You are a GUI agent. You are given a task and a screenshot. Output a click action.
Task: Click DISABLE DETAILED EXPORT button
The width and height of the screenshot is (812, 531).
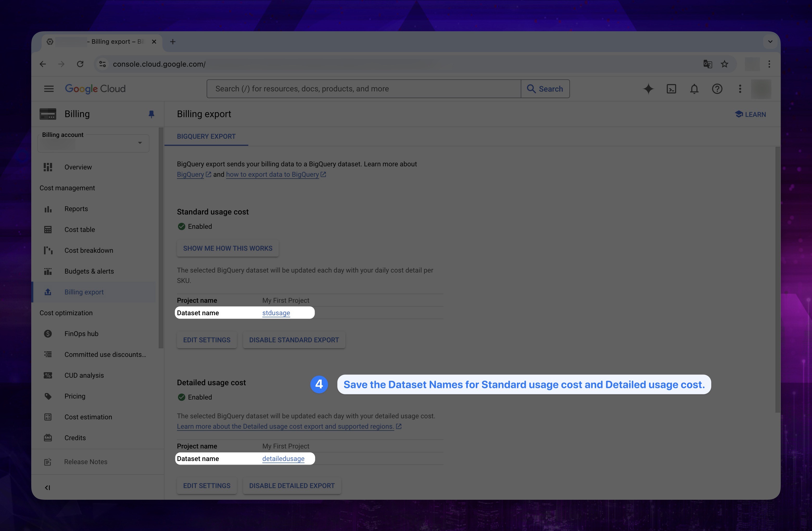291,485
